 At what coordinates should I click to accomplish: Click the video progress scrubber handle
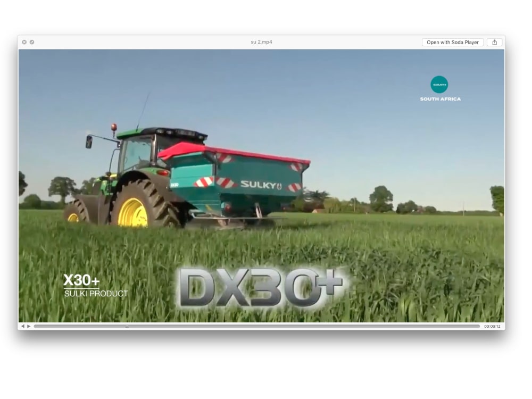127,327
